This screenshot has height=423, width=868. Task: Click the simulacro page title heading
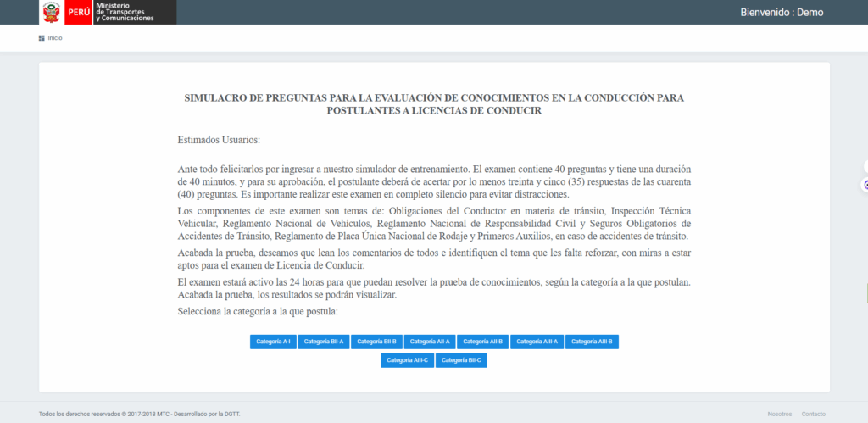(x=434, y=104)
